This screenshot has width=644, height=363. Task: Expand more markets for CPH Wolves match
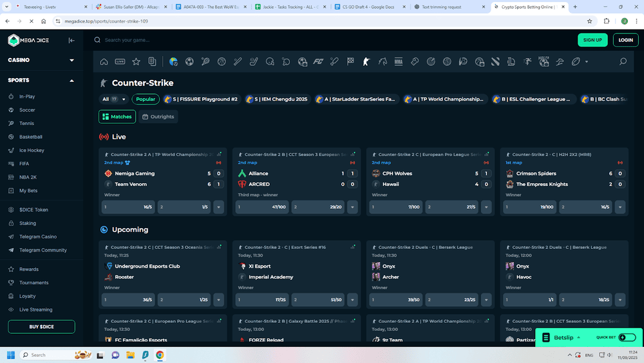[486, 207]
